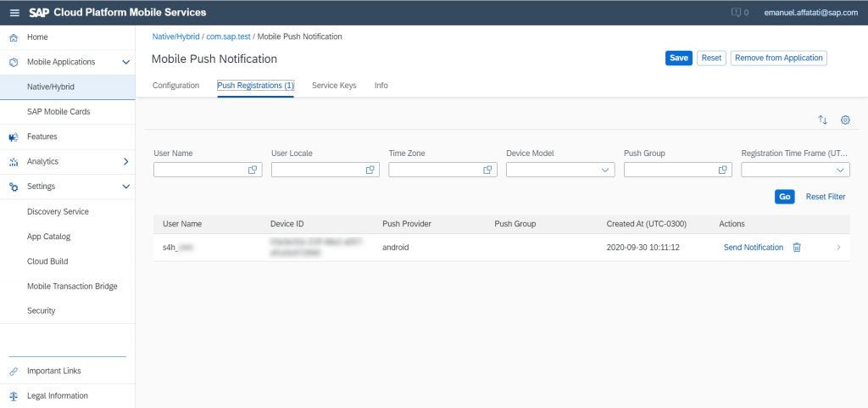Click the Push Provider column header
868x408 pixels.
coord(407,224)
